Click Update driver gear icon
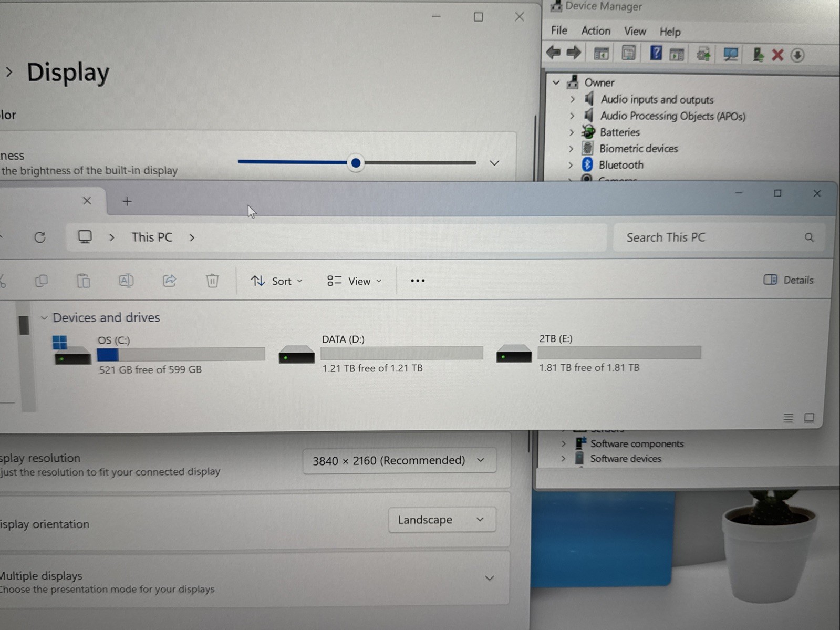The height and width of the screenshot is (630, 840). click(x=703, y=54)
